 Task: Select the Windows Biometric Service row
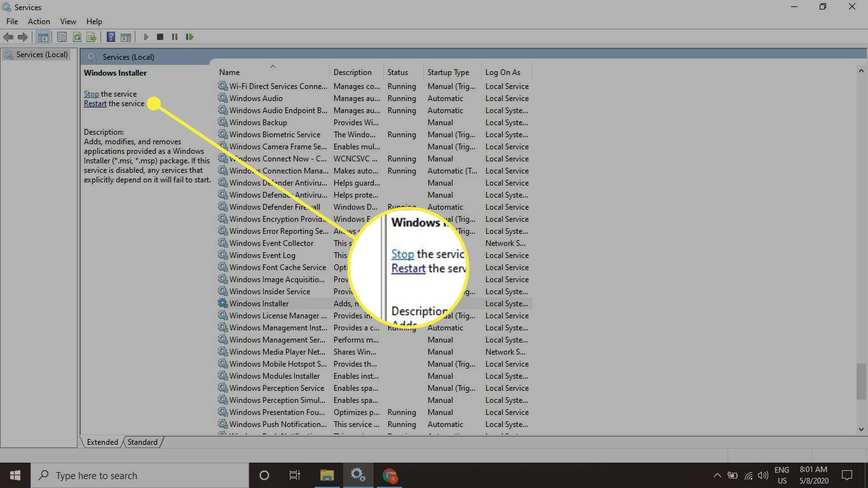pos(375,135)
